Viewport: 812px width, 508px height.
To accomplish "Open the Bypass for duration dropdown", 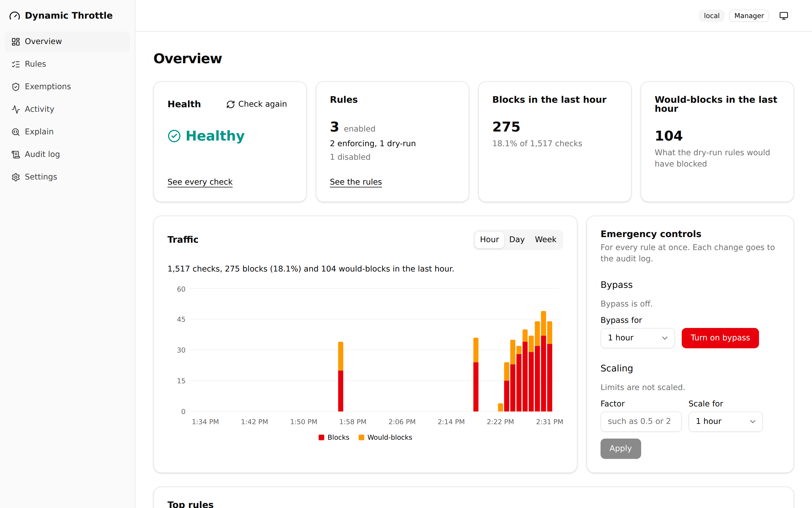I will (637, 338).
